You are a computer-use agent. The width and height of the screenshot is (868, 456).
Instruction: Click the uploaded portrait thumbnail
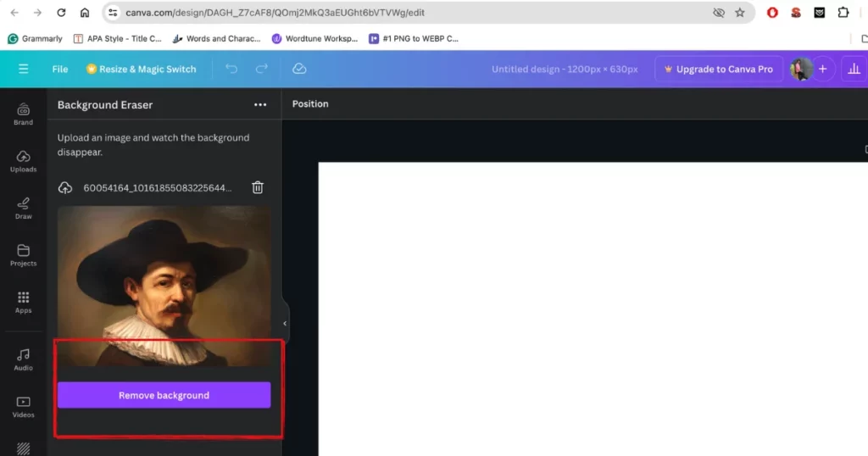click(x=164, y=286)
